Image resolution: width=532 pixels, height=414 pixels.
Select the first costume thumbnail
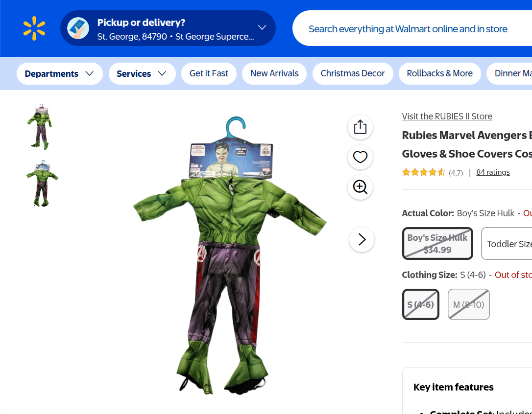click(41, 127)
